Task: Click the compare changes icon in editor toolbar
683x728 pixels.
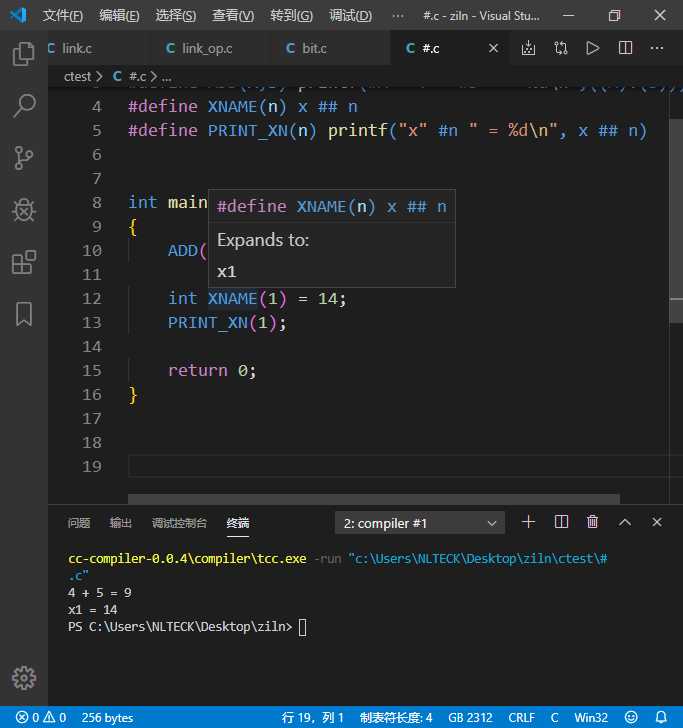Action: click(x=560, y=48)
